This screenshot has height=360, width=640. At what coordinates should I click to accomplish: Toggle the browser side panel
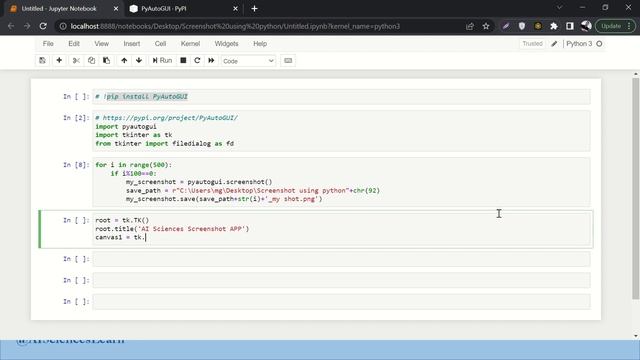570,26
